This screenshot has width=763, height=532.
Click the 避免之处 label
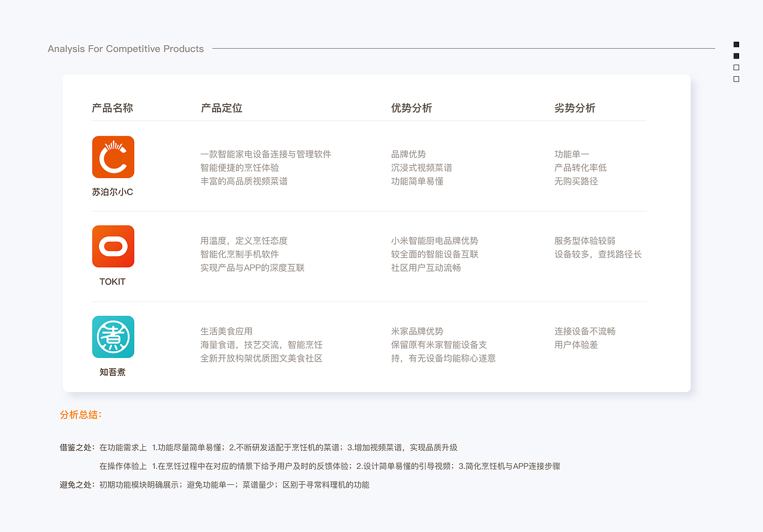pyautogui.click(x=77, y=485)
